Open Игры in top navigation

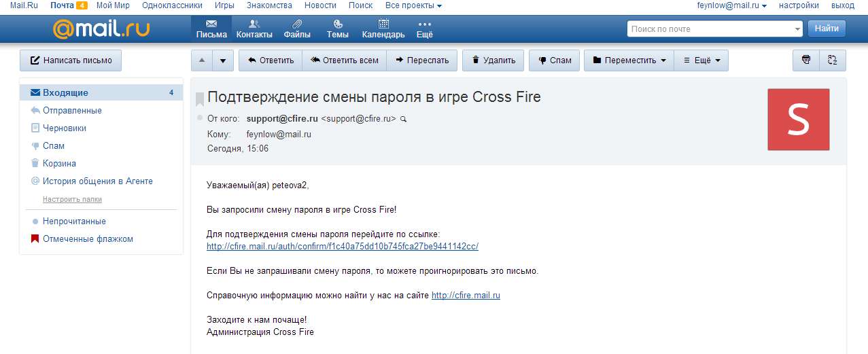[224, 5]
